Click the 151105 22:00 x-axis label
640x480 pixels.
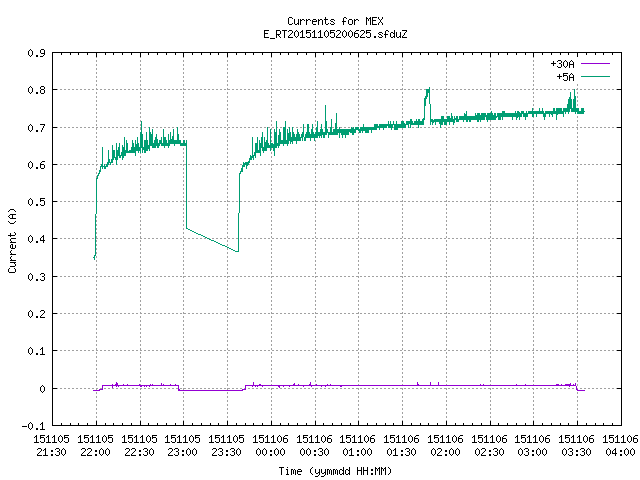(x=96, y=445)
